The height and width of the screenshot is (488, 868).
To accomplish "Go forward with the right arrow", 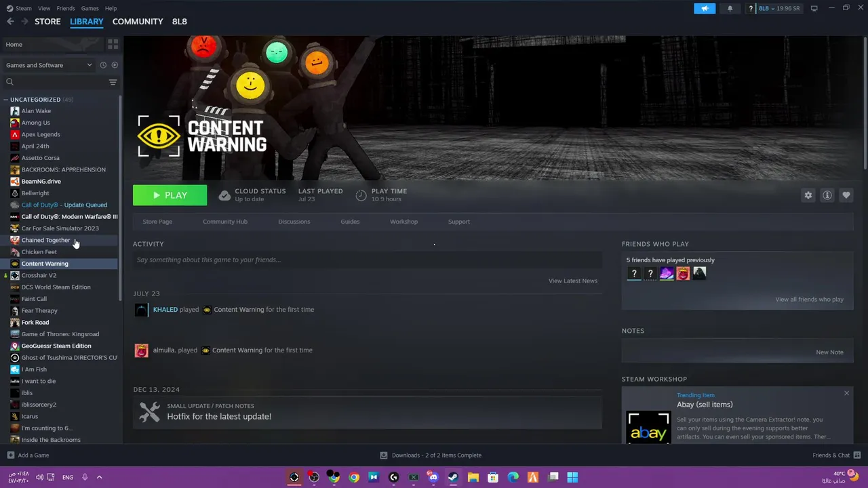I will pos(24,22).
